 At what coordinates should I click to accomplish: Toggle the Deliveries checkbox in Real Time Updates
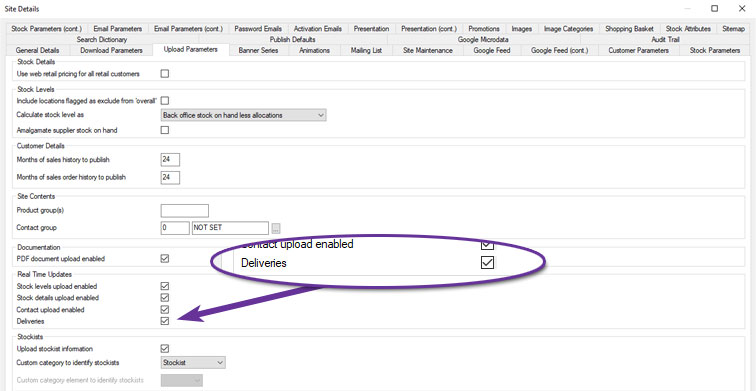pyautogui.click(x=165, y=321)
